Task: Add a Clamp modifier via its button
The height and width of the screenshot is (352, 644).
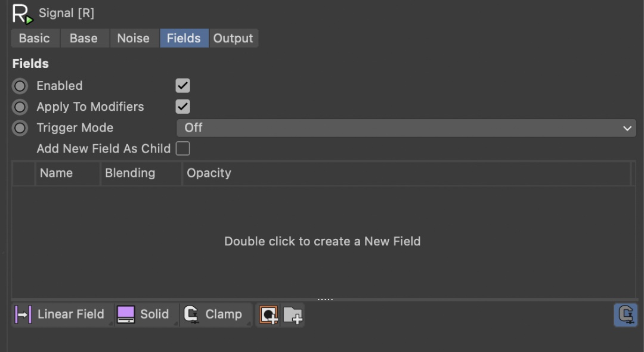Action: click(224, 314)
